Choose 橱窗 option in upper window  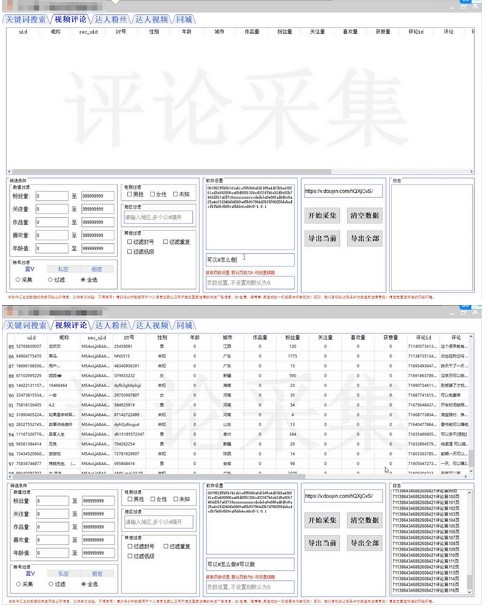click(x=97, y=269)
